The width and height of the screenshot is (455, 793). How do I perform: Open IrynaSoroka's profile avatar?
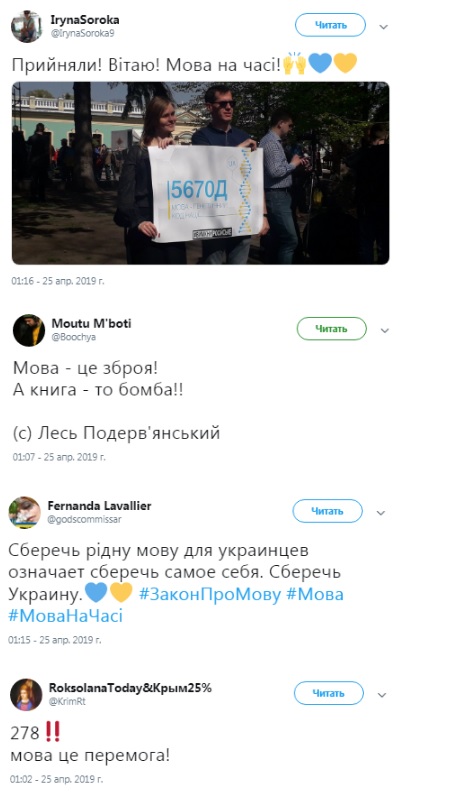click(27, 26)
